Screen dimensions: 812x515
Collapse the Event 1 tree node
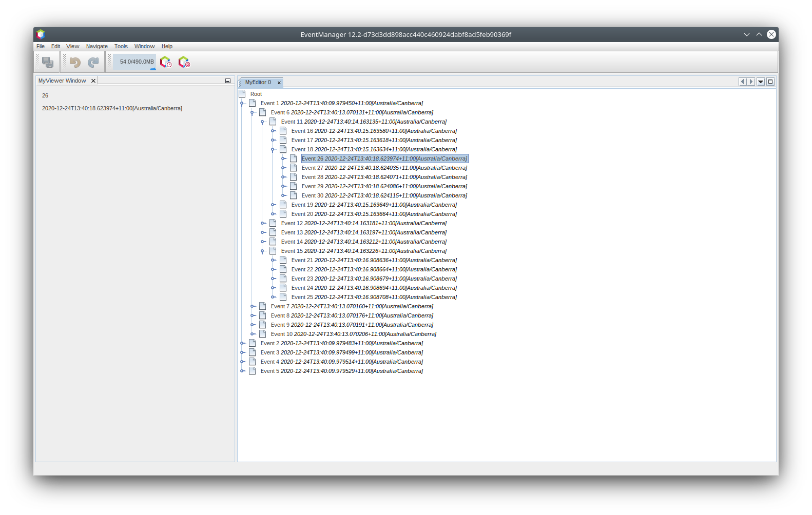(242, 103)
